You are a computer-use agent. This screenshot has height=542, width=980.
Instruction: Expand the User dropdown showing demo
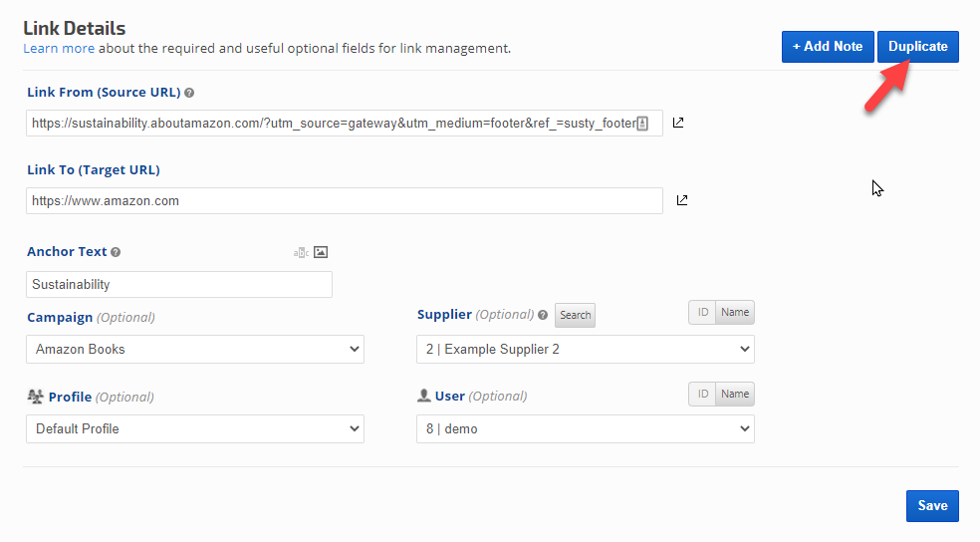(585, 429)
